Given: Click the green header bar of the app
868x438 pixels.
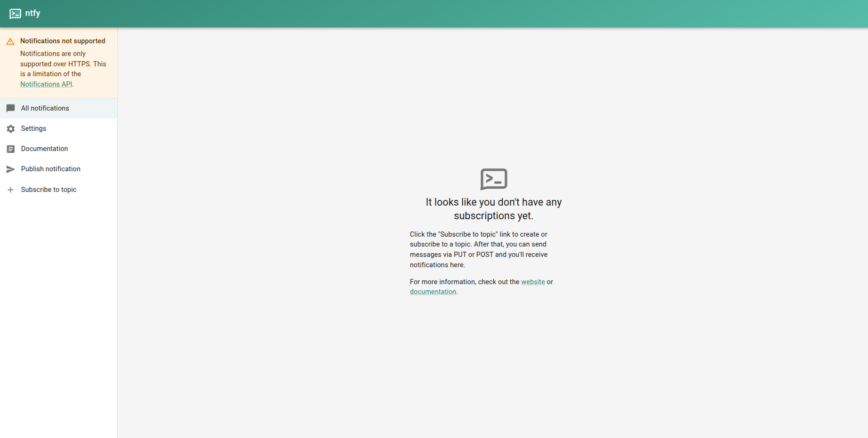Looking at the screenshot, I should tap(424, 13).
